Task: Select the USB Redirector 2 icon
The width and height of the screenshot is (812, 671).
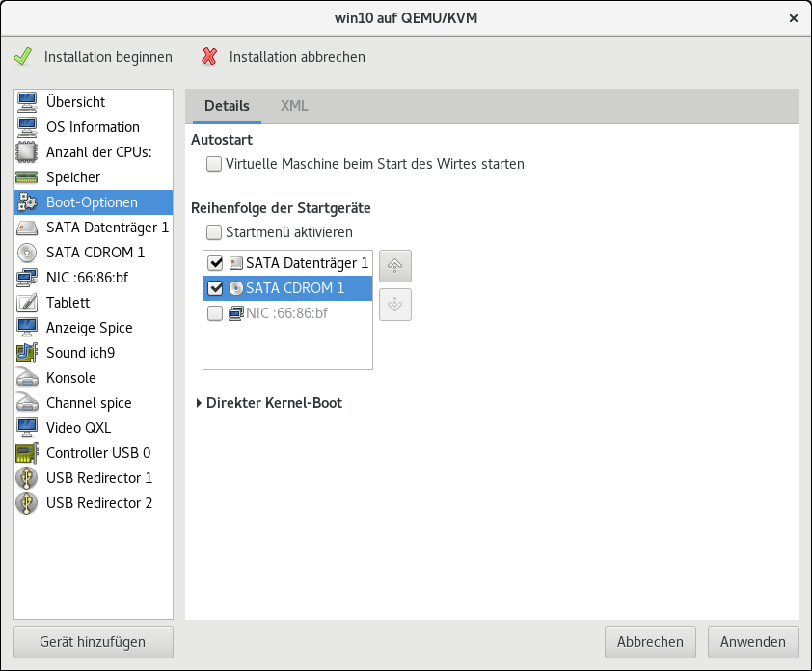Action: 27,503
